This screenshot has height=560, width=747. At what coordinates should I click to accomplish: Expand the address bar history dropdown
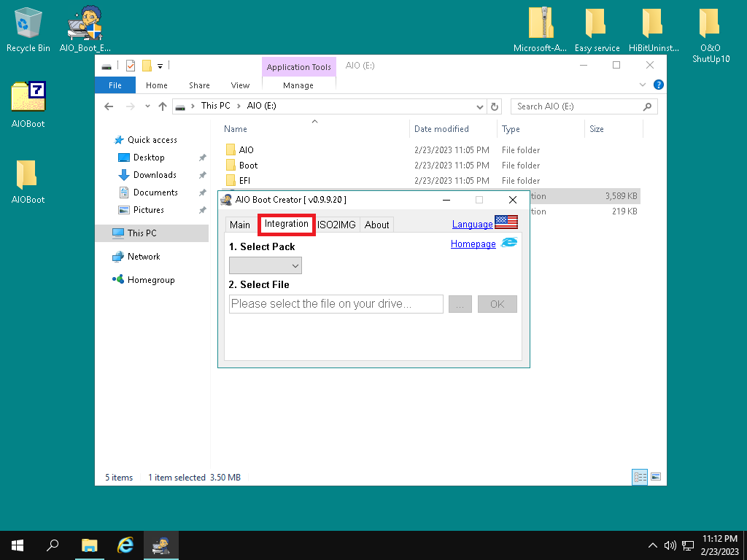[479, 106]
